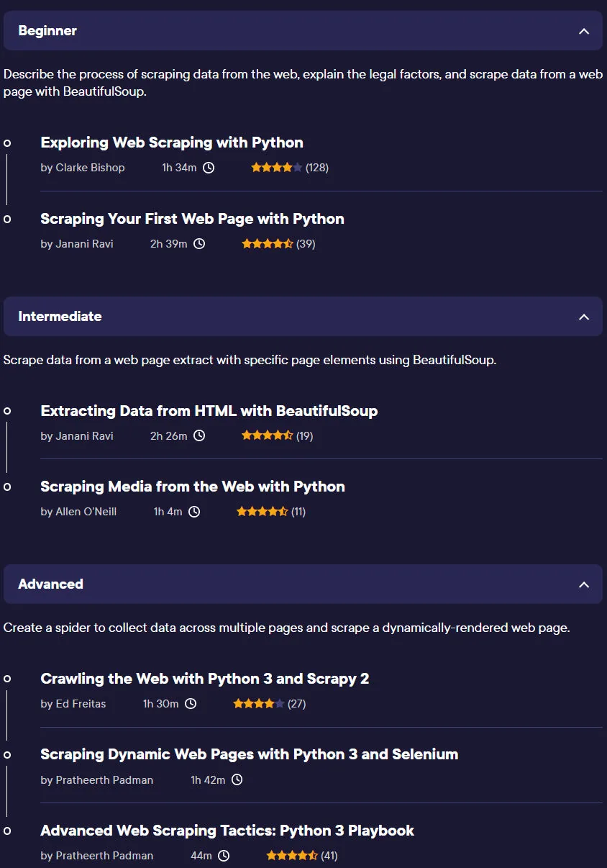Click the Beginner section header label
607x868 pixels.
click(x=47, y=31)
